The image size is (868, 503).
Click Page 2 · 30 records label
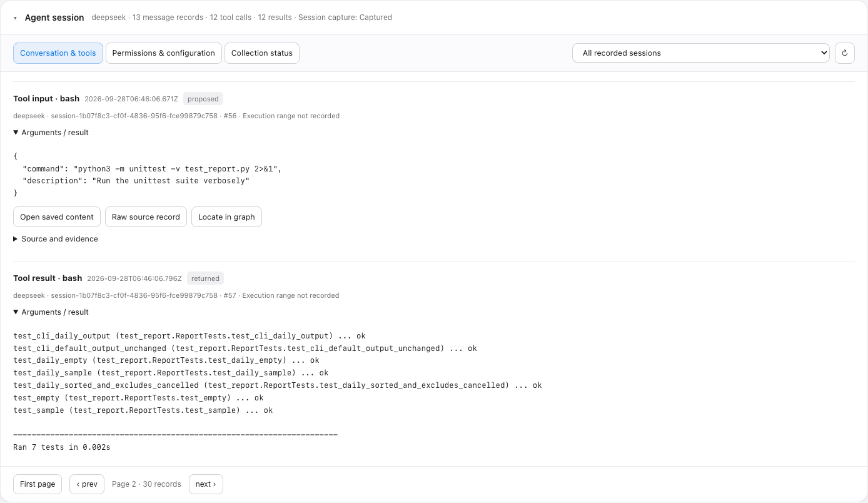click(x=146, y=484)
